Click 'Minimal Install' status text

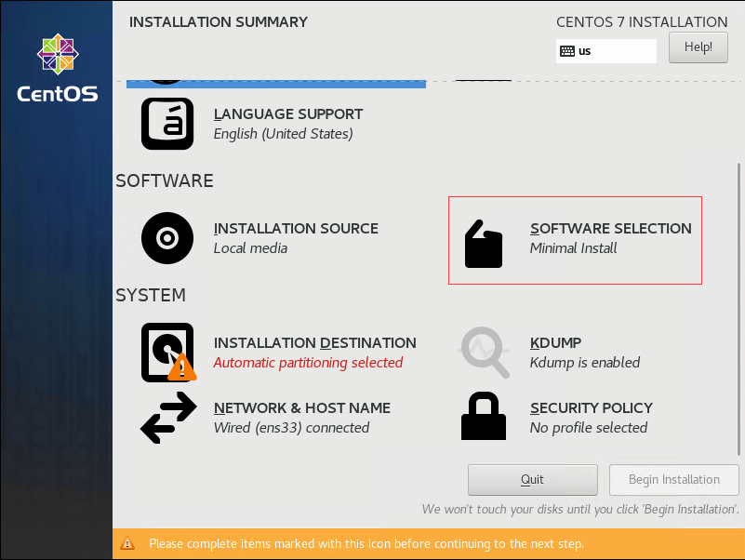[574, 248]
